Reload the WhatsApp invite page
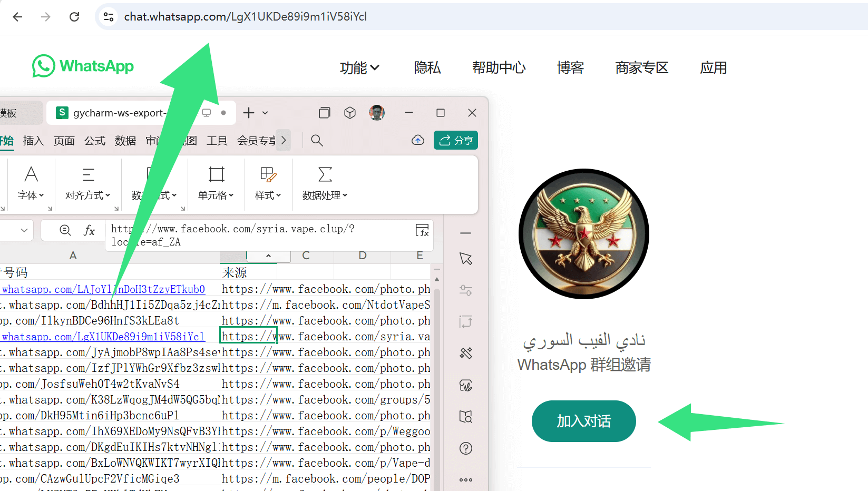 click(74, 17)
